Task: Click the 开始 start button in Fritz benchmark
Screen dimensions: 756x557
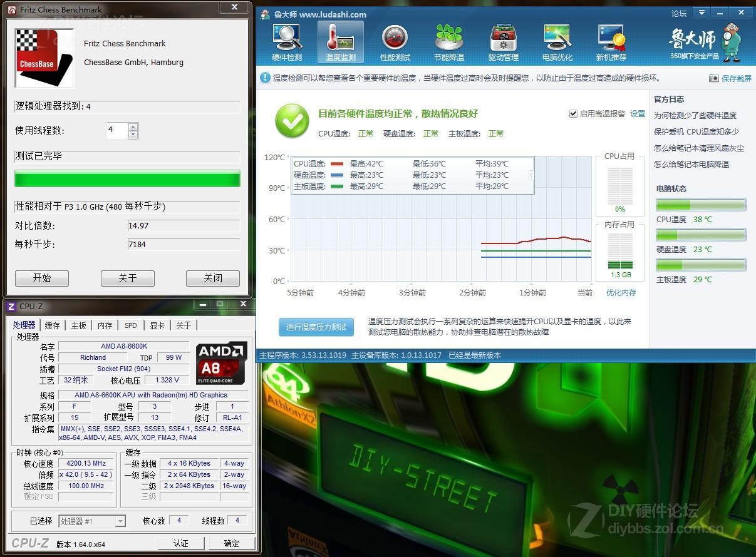Action: click(42, 278)
